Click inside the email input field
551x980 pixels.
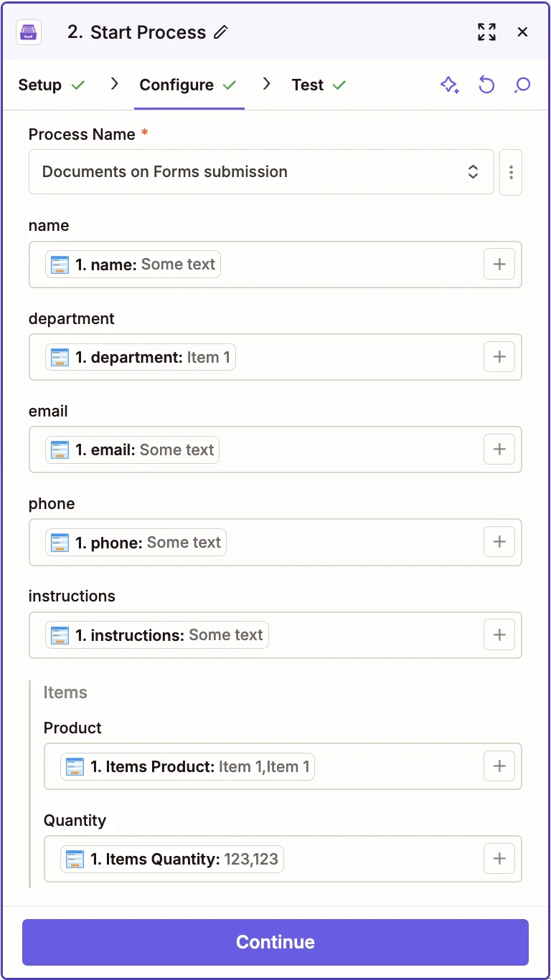coord(275,449)
